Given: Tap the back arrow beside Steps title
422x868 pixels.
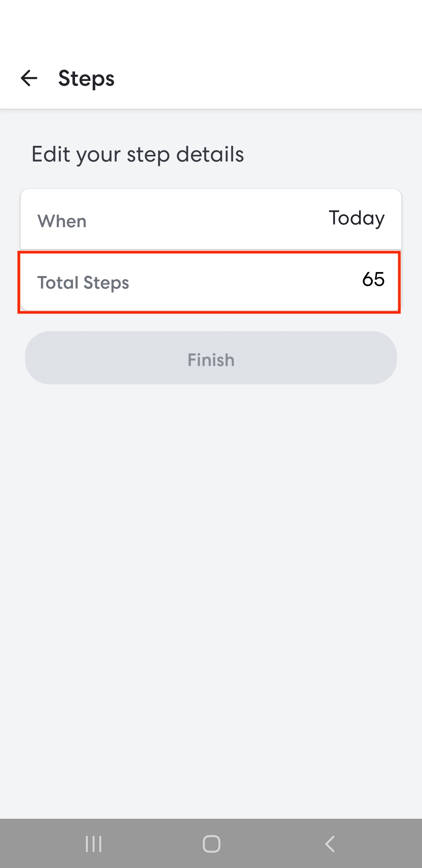Looking at the screenshot, I should tap(29, 78).
